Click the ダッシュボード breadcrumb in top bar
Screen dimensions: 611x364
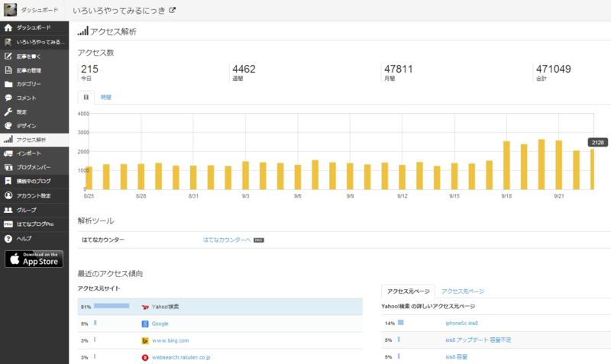40,10
